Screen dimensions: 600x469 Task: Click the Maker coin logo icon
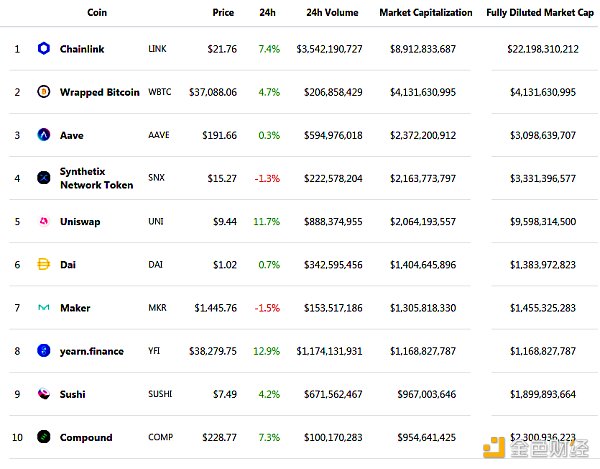[x=43, y=307]
